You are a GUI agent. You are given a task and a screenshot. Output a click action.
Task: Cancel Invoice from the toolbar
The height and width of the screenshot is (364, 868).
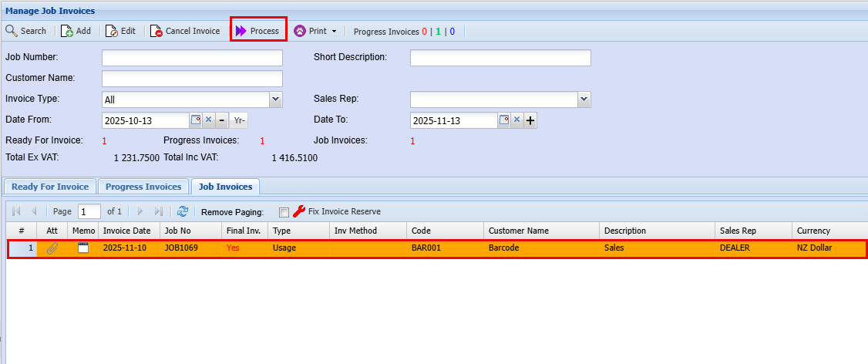tap(185, 31)
